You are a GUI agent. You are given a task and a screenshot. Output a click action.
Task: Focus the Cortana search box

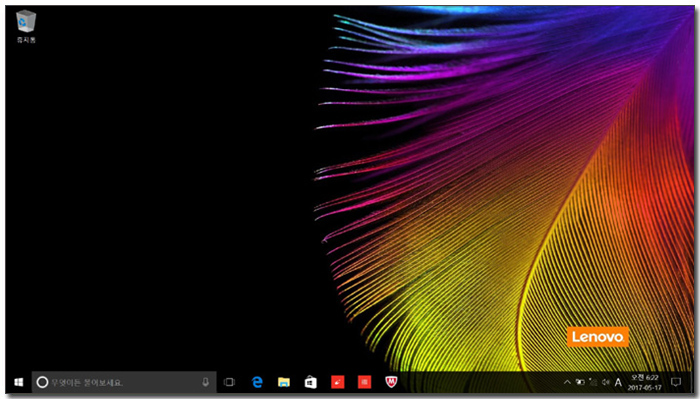124,382
